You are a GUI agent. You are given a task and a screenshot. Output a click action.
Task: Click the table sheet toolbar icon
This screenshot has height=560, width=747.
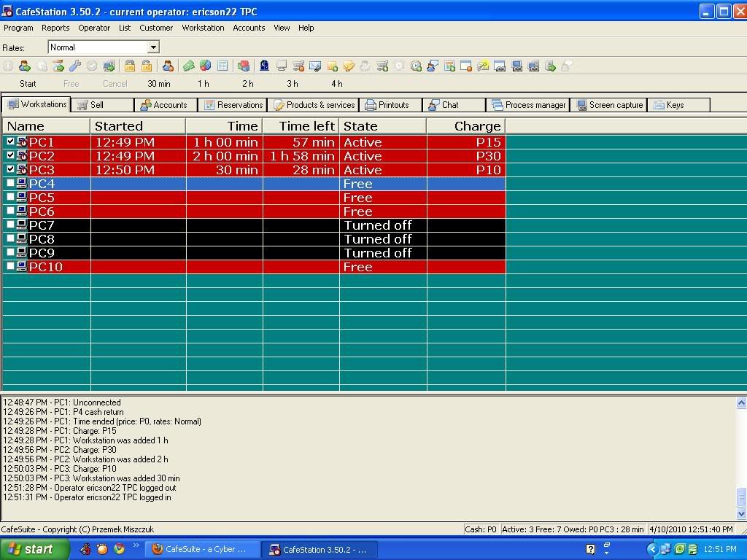pos(222,66)
